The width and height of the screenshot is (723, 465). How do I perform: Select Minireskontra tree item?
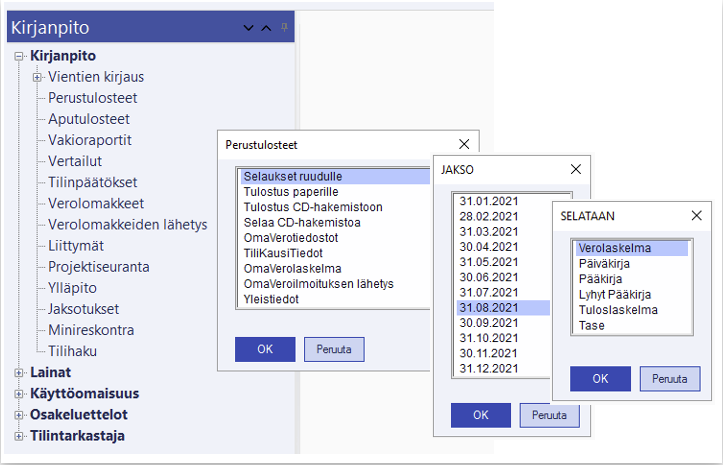coord(91,330)
